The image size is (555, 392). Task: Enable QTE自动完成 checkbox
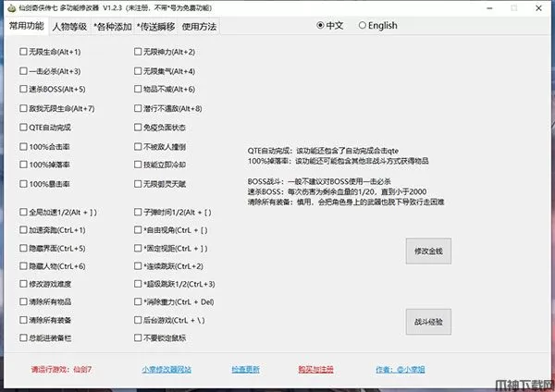pos(23,128)
